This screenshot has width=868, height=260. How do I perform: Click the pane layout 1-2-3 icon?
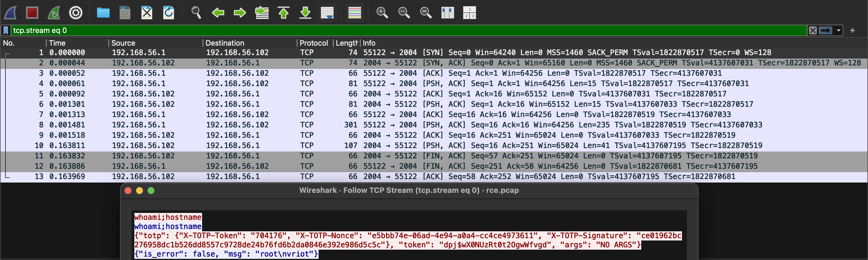pyautogui.click(x=469, y=13)
